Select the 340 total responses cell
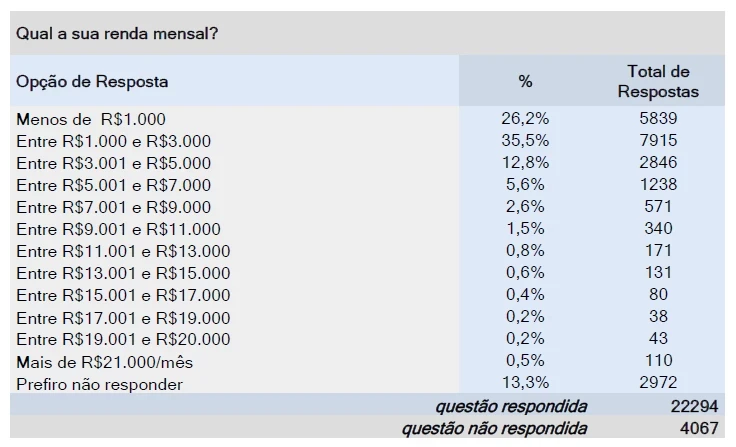736x447 pixels. [659, 228]
